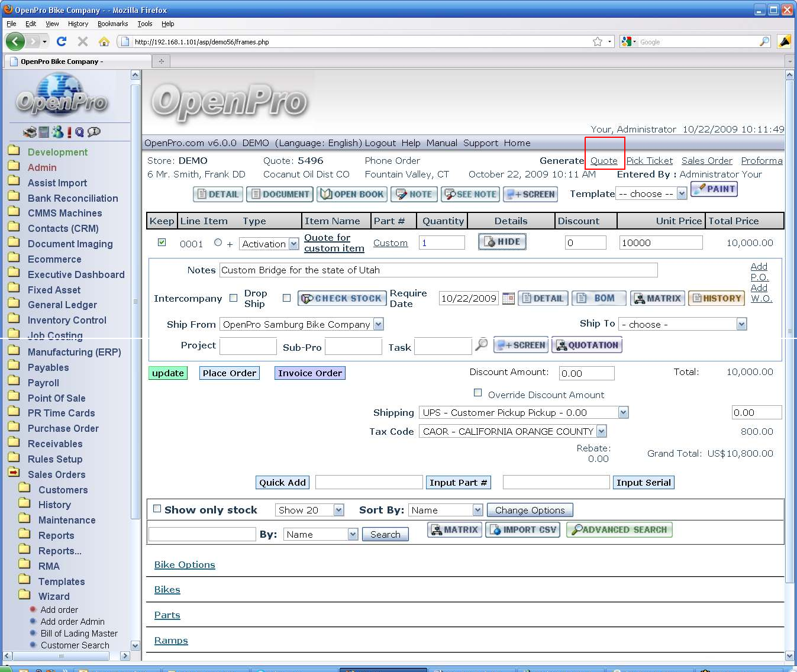Open the Tax Code dropdown
The width and height of the screenshot is (797, 672).
[x=601, y=431]
